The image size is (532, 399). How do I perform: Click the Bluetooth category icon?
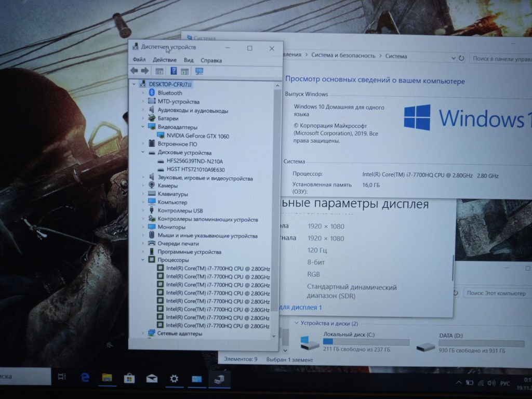click(152, 93)
